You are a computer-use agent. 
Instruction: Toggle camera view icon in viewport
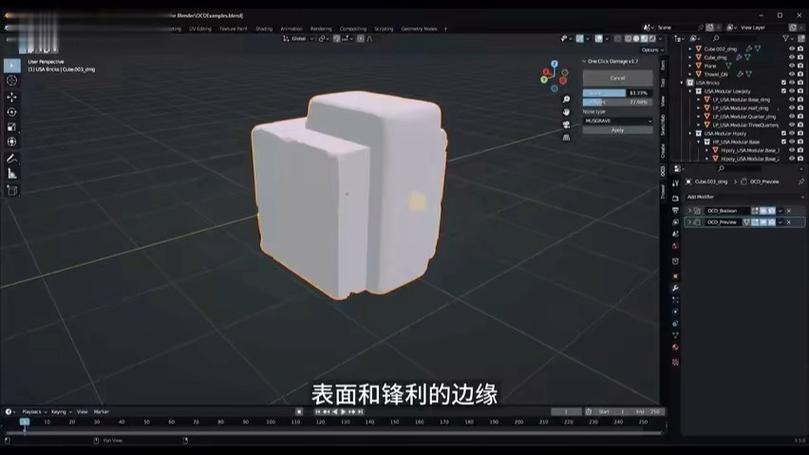point(566,125)
